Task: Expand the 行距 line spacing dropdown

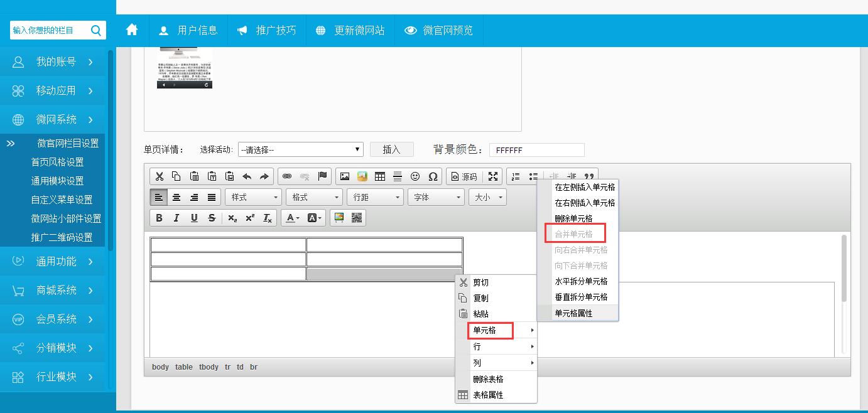Action: click(374, 197)
